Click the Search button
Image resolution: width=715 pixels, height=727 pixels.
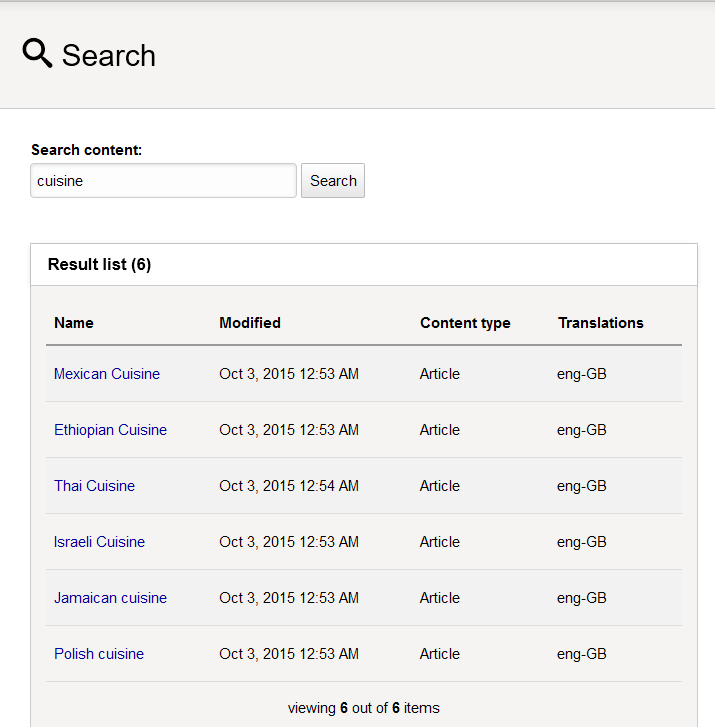pyautogui.click(x=333, y=180)
